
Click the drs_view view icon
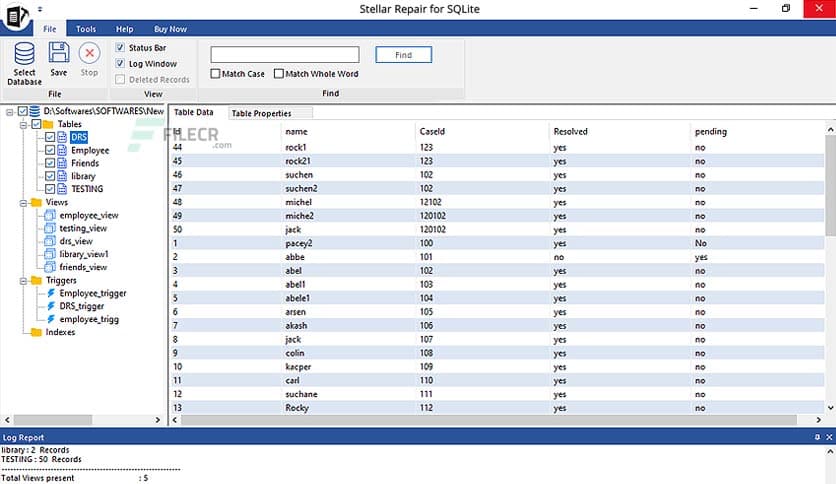[x=50, y=241]
